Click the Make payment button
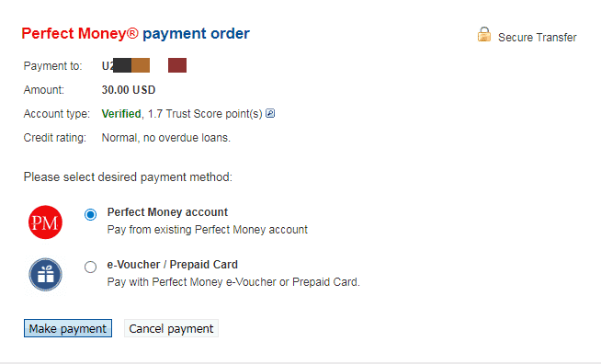Viewport: 601px width, 364px height. (68, 328)
